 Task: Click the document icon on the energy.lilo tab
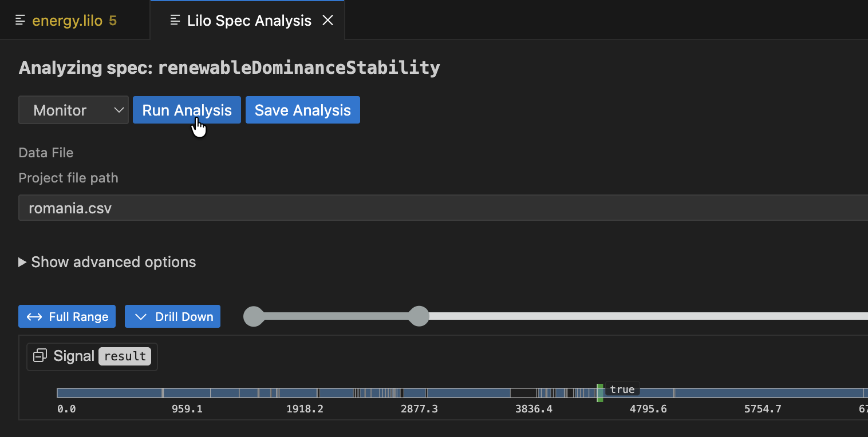(21, 19)
